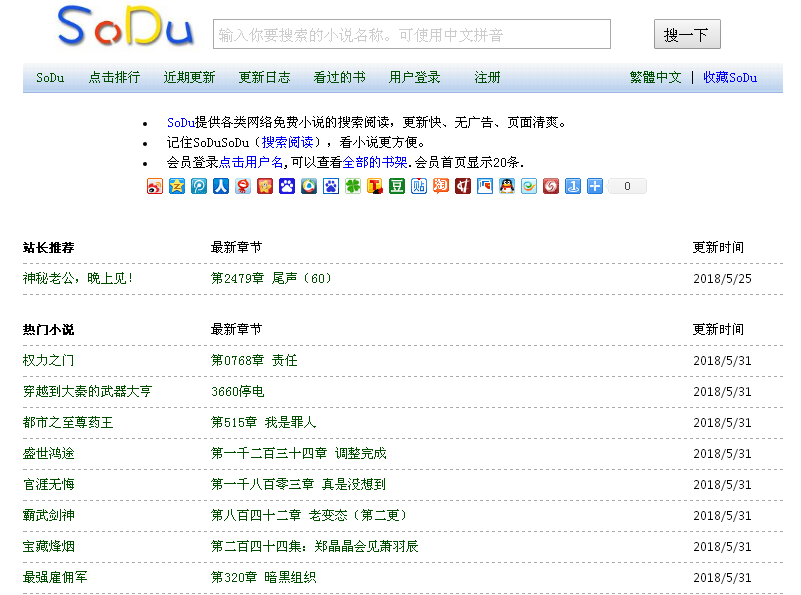Click the share counter showing 0
The width and height of the screenshot is (801, 595).
pyautogui.click(x=626, y=186)
